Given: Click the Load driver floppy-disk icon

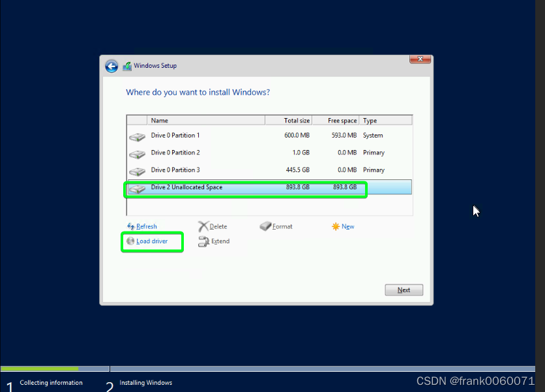Looking at the screenshot, I should [131, 241].
